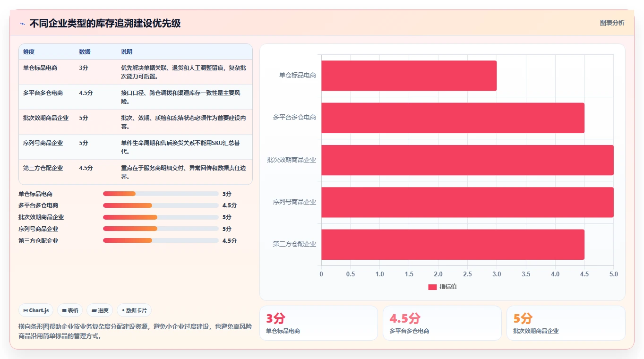This screenshot has height=359, width=644.
Task: Click the 单仓标品电商 chart bar
Action: (x=409, y=76)
